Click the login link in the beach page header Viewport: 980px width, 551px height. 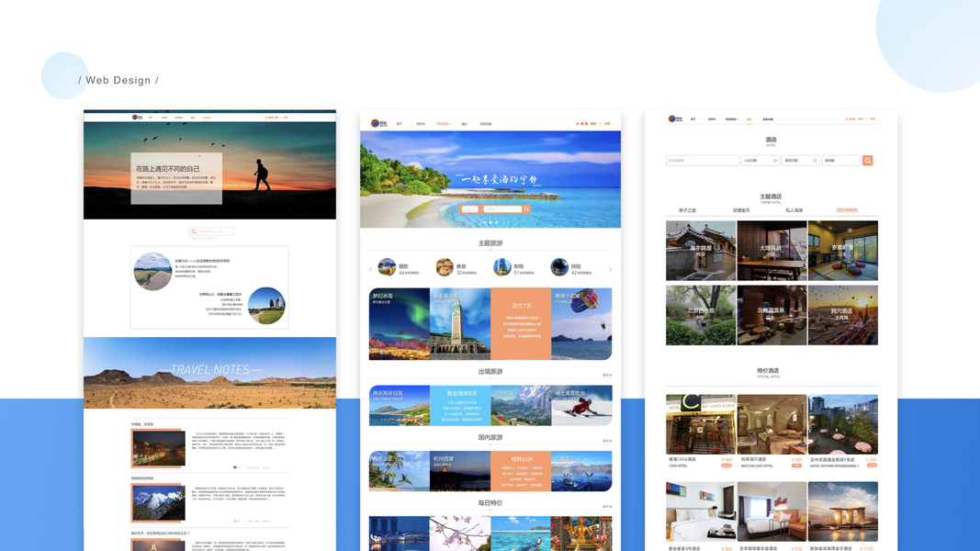[593, 124]
